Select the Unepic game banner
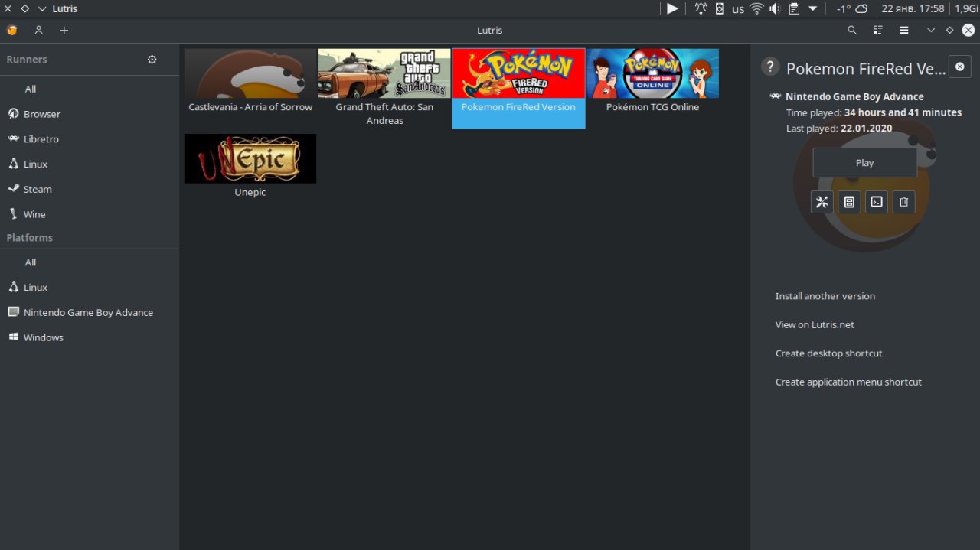This screenshot has height=550, width=980. tap(250, 158)
